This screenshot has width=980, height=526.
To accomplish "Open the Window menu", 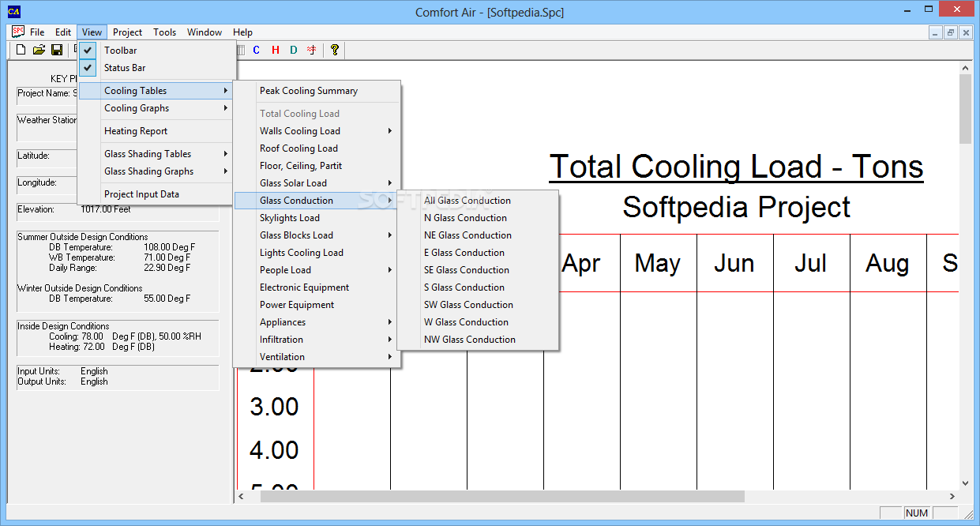I will 205,32.
